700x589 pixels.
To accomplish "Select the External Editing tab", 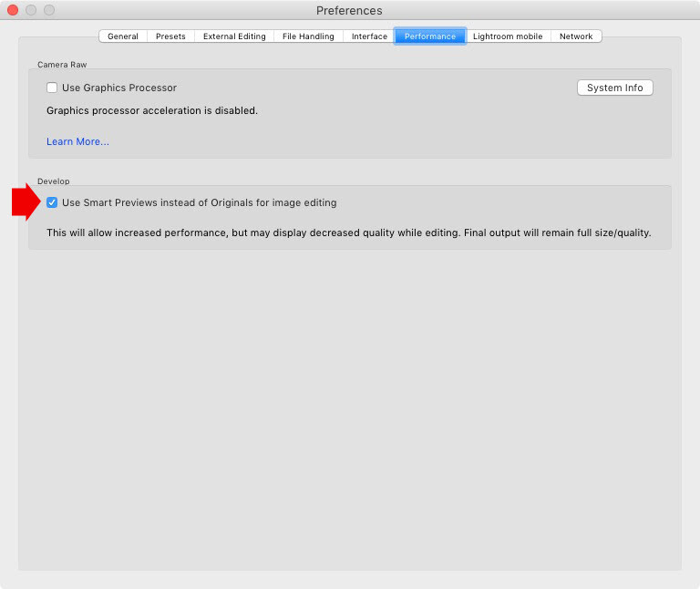I will click(x=234, y=36).
